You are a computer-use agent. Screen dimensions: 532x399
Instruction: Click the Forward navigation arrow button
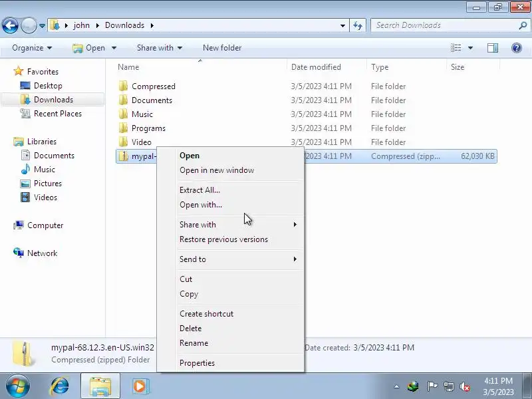(x=29, y=25)
